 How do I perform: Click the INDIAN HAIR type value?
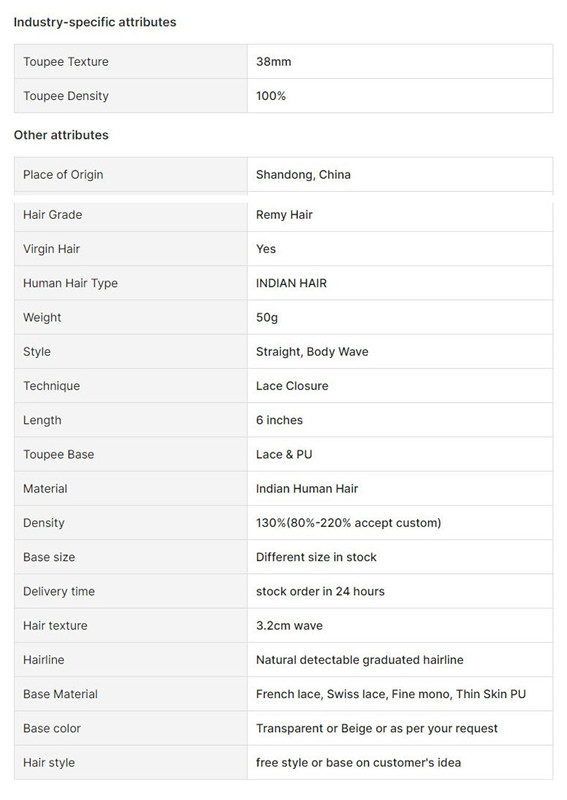click(x=291, y=283)
